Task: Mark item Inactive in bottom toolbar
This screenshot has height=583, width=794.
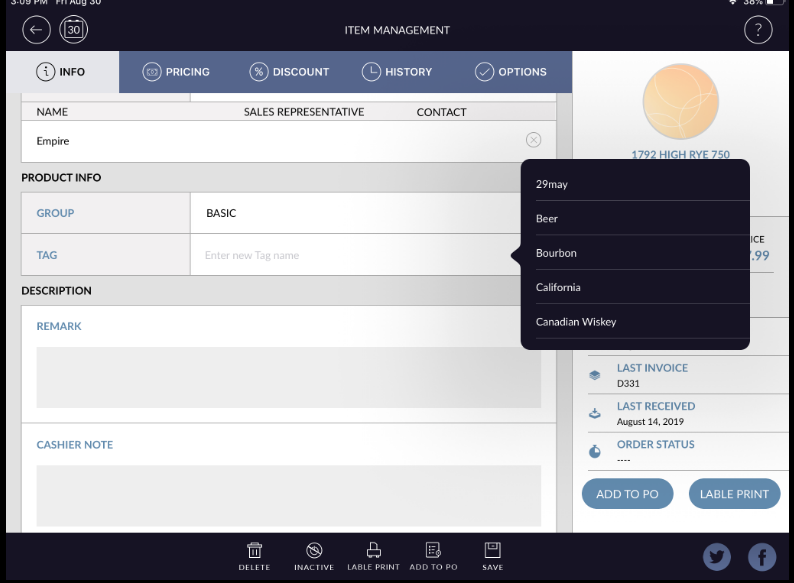Action: tap(313, 551)
